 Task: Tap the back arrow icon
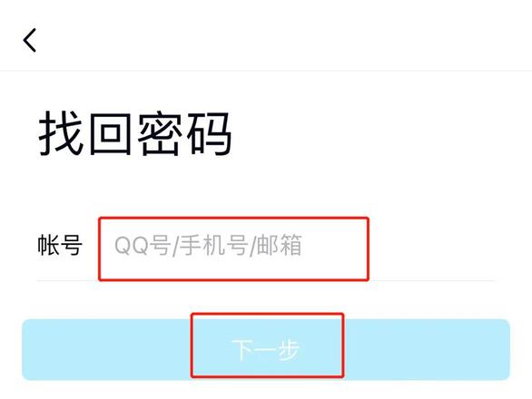pyautogui.click(x=30, y=40)
